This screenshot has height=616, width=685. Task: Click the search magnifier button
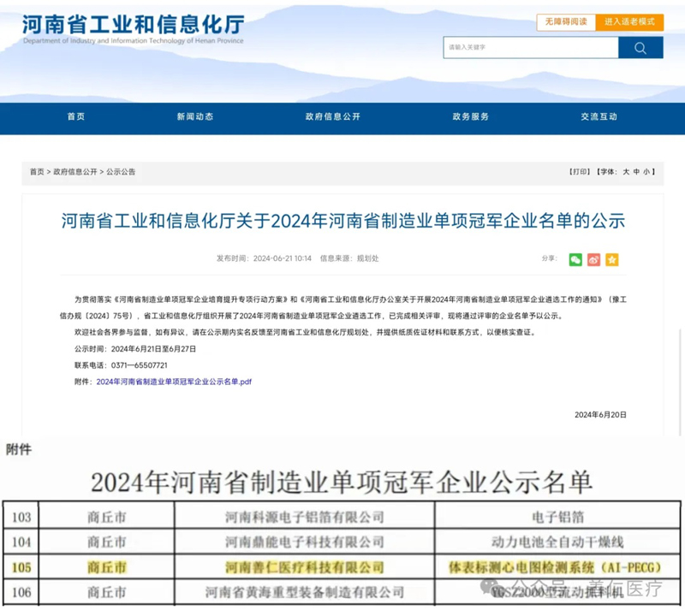point(640,48)
